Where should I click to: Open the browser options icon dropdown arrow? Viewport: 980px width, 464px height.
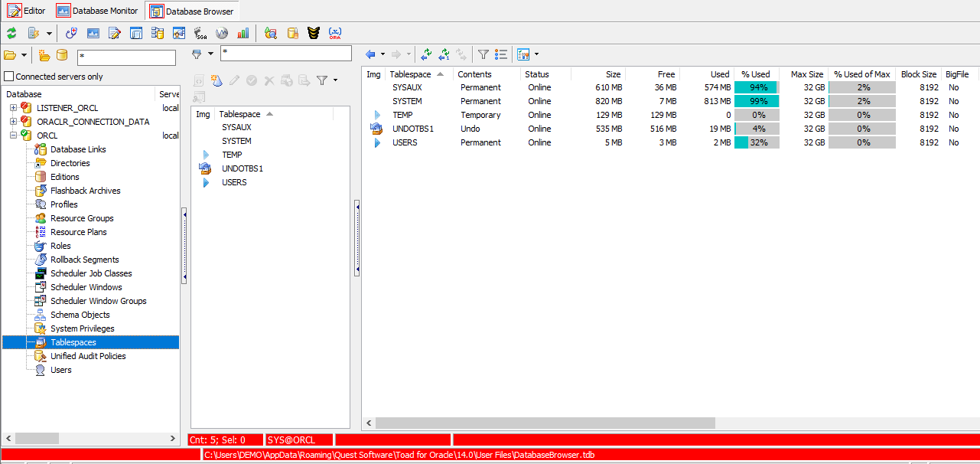(536, 54)
